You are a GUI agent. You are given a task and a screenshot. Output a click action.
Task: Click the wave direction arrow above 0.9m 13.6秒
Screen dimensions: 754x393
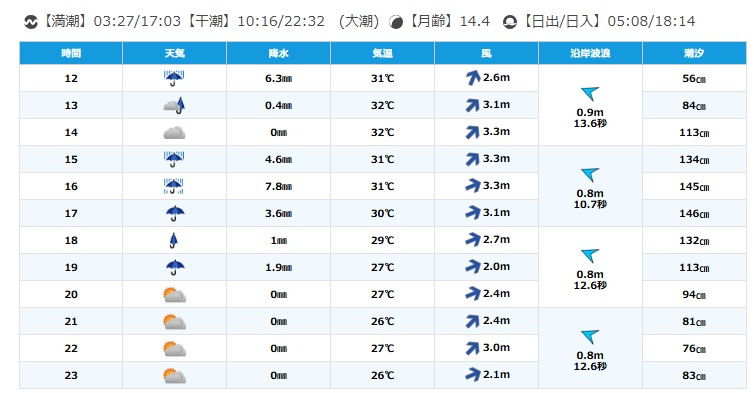point(590,93)
